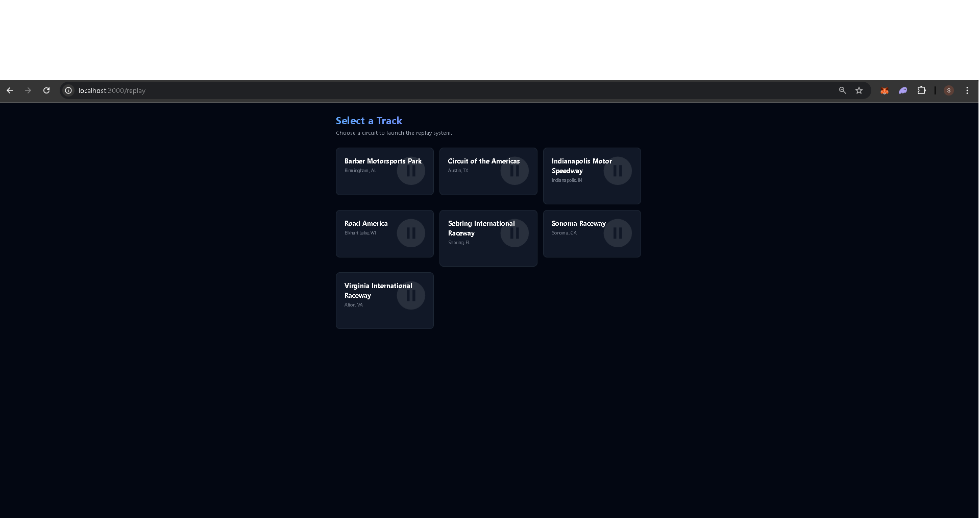Image resolution: width=980 pixels, height=518 pixels.
Task: Open the Extensions puzzle menu
Action: click(921, 90)
